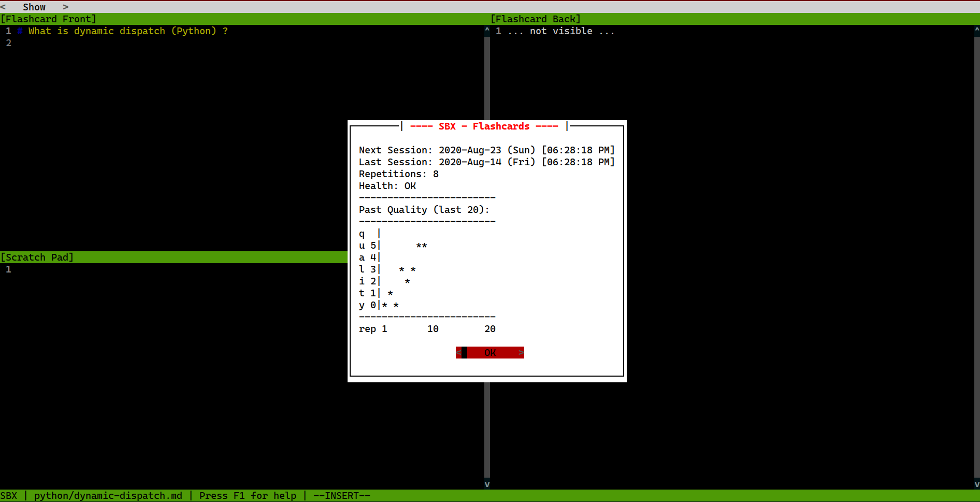
Task: Click the SBX - Flashcards dialog title
Action: click(x=484, y=126)
